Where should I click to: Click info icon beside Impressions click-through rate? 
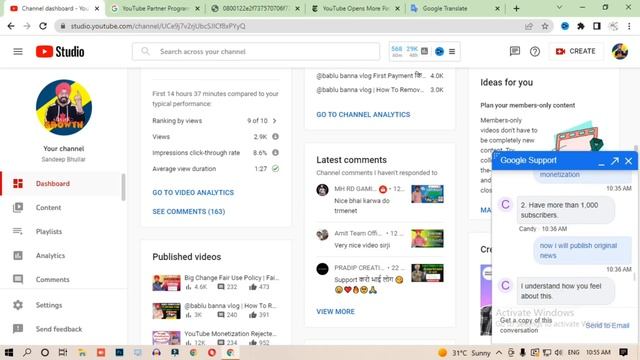click(276, 153)
